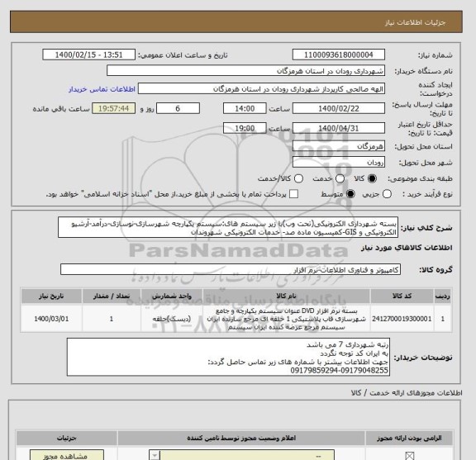Click اطلاعات کالاهای مورد نیاز heading
The height and width of the screenshot is (460, 476).
(x=407, y=248)
